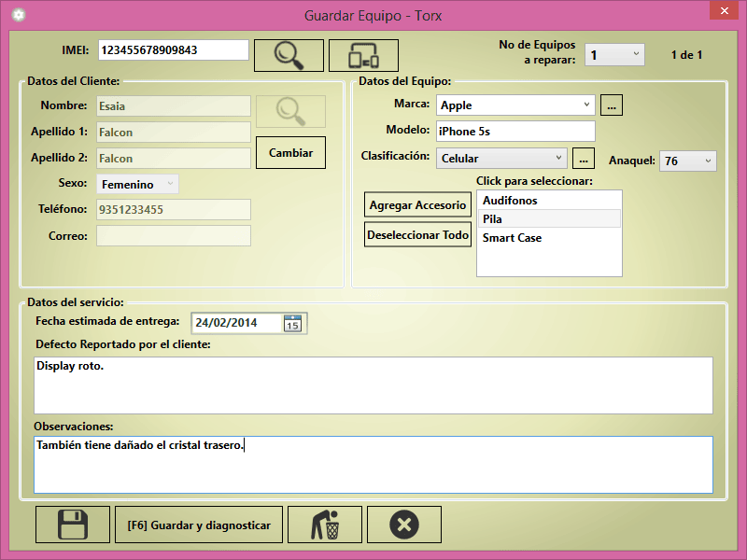Click Deseleccionar Todo button
This screenshot has width=747, height=560.
tap(417, 235)
